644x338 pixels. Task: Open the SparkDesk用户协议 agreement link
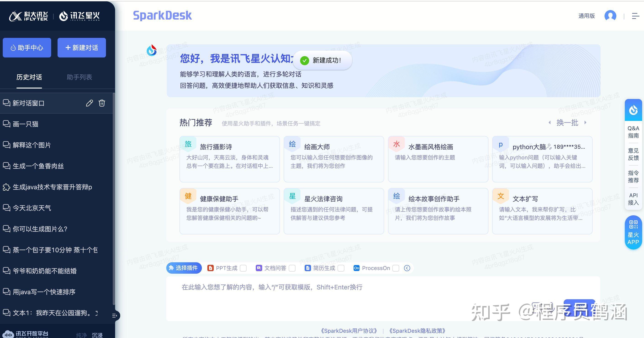[349, 330]
